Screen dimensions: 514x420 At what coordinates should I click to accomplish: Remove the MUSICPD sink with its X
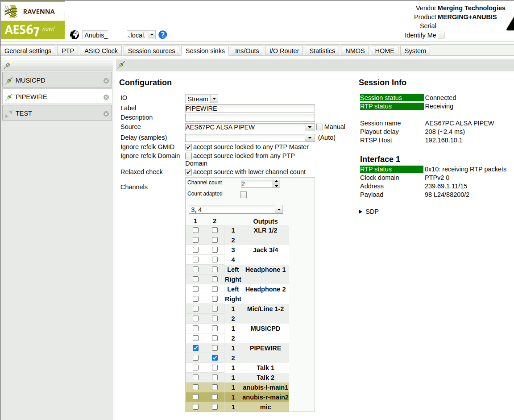[106, 81]
